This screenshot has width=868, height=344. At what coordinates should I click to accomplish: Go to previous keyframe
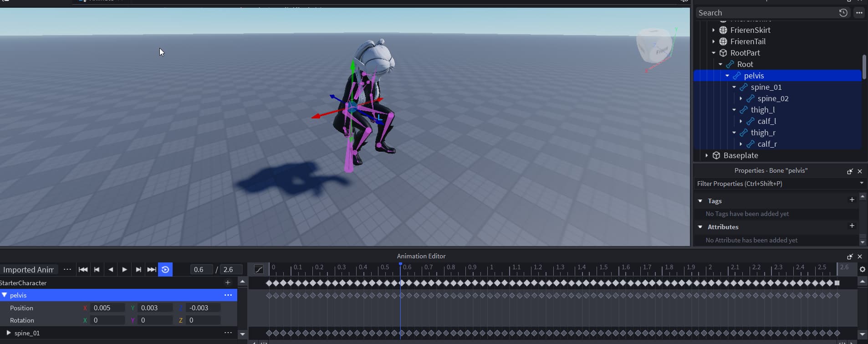(97, 270)
